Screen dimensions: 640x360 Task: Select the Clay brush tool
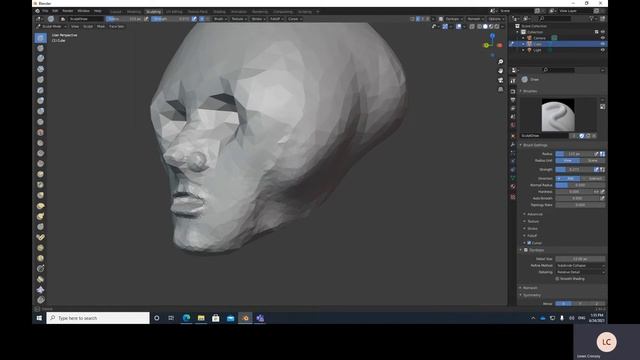point(40,59)
